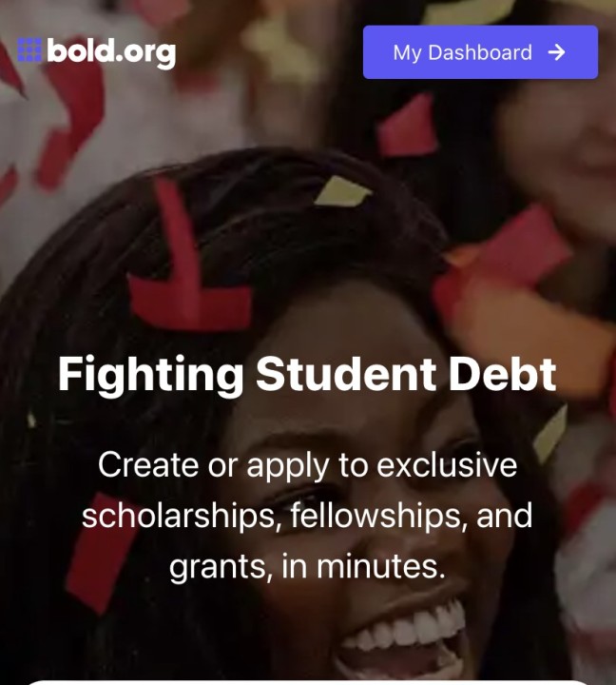Tap the white card edge at bottom
616x685 pixels.
point(307,682)
